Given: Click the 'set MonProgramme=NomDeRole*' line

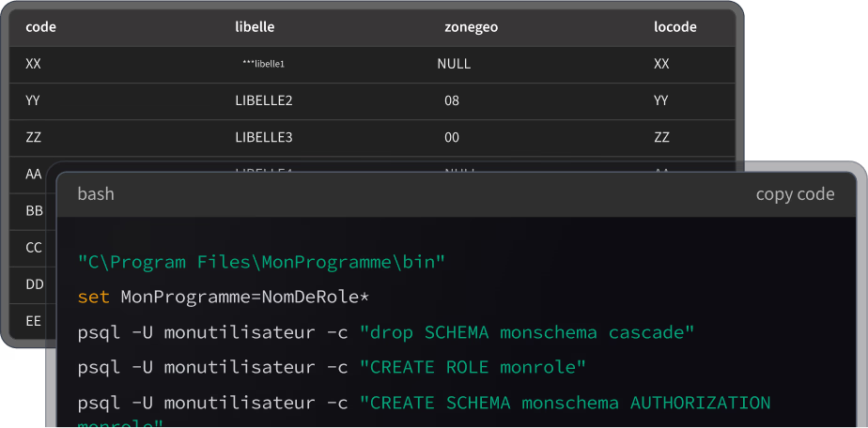Looking at the screenshot, I should pyautogui.click(x=224, y=298).
